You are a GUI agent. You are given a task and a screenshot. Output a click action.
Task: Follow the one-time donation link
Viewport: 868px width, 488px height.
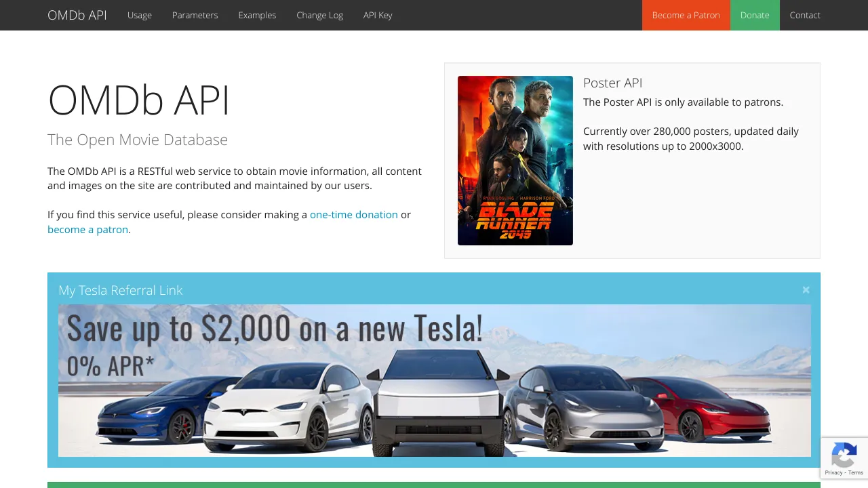(354, 215)
